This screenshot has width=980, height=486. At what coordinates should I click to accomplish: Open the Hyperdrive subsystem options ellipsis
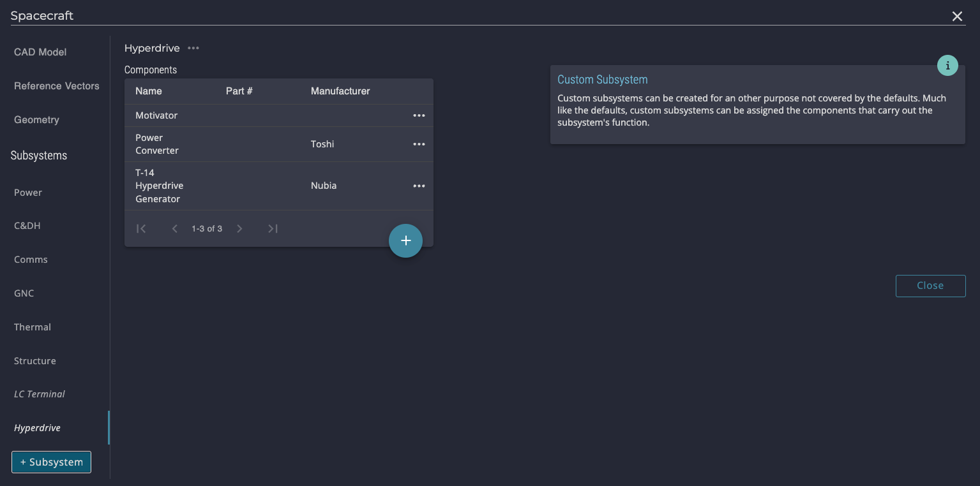193,48
